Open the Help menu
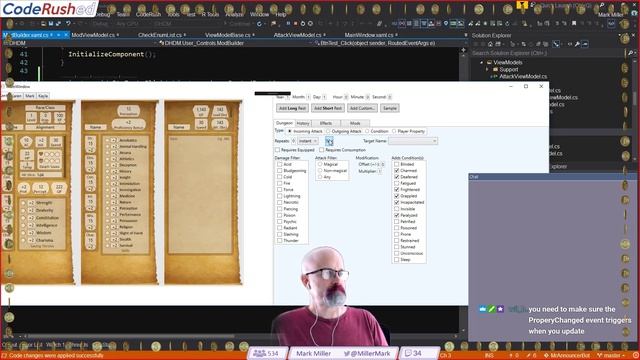Screen dimensions: 640x360 point(281,14)
